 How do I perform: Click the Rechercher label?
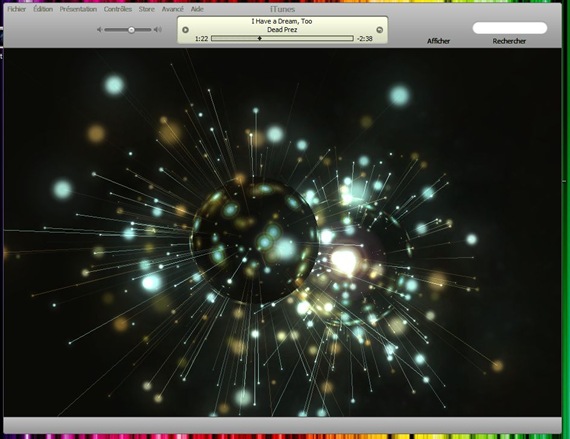509,41
